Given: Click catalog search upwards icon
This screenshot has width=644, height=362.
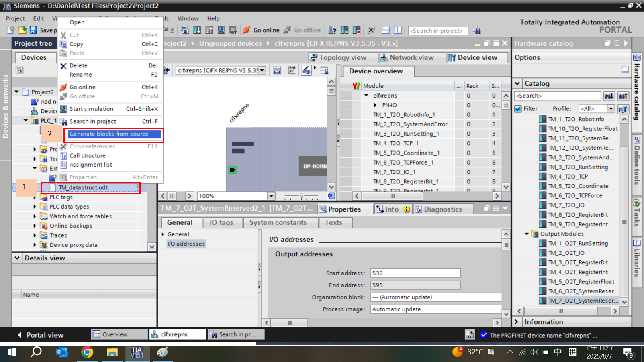Looking at the screenshot, I should coord(623,96).
